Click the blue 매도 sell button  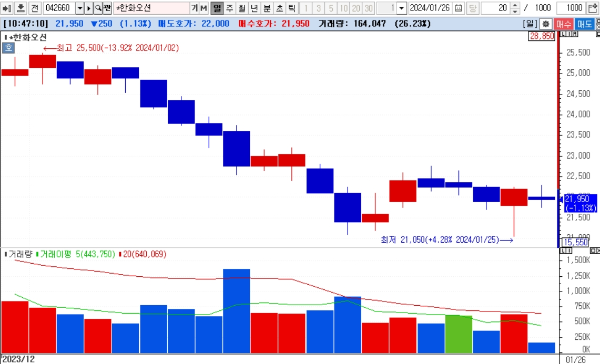(584, 24)
